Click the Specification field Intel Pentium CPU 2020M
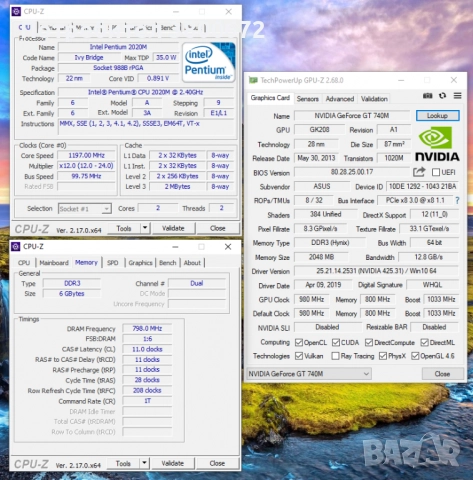This screenshot has width=473, height=480. 146,92
